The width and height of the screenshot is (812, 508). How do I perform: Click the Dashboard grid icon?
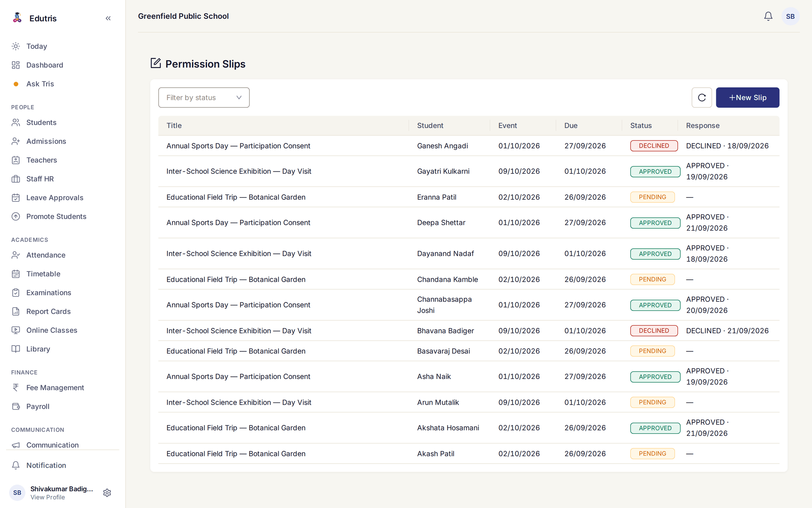(x=16, y=65)
